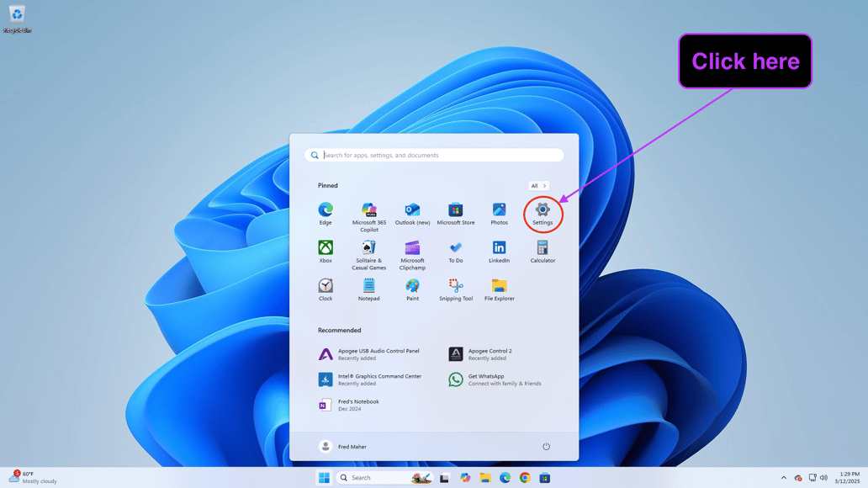
Task: Launch Paint from the Start menu
Action: pos(412,286)
